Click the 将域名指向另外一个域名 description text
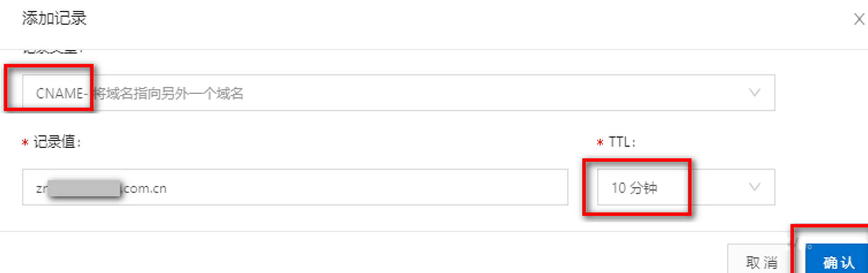The width and height of the screenshot is (868, 273). pos(169,93)
